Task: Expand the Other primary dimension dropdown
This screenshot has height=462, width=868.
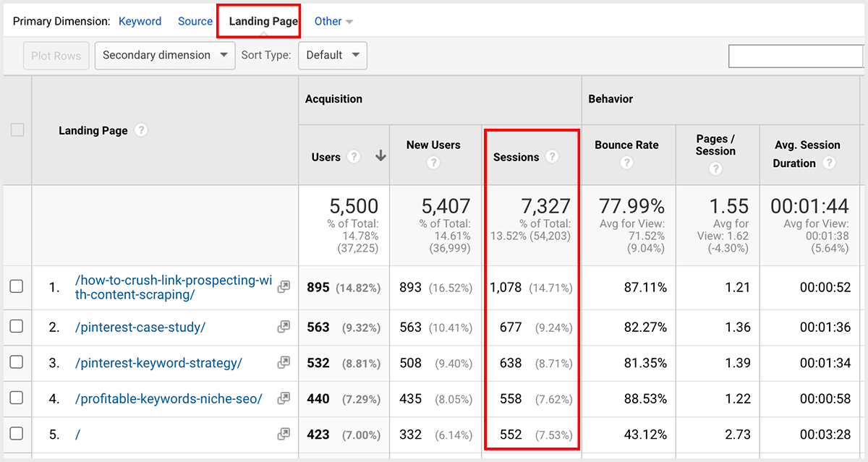Action: click(333, 21)
